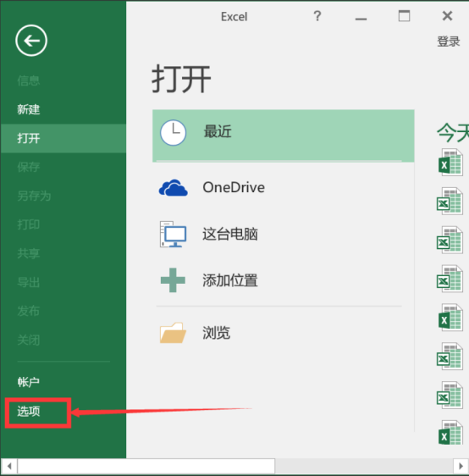This screenshot has width=469, height=476.
Task: Select the OneDrive location label
Action: pyautogui.click(x=234, y=187)
